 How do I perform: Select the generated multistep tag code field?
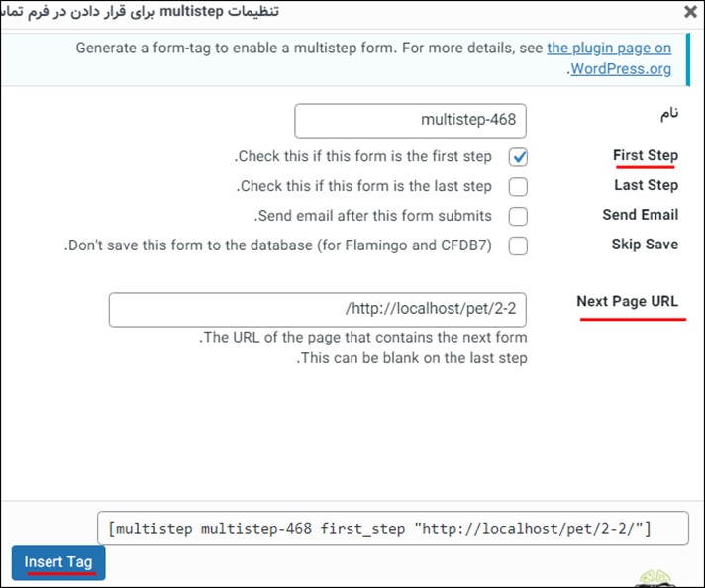tap(392, 529)
